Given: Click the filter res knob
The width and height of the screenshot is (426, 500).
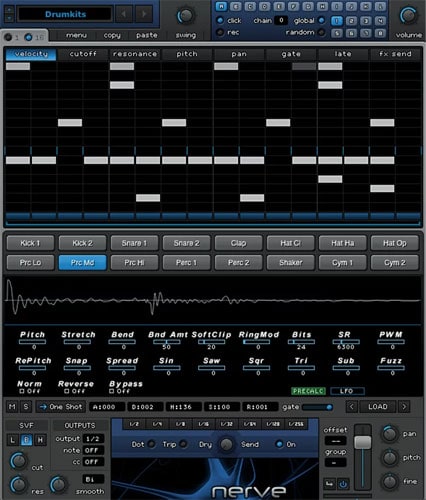Looking at the screenshot, I should click(19, 484).
